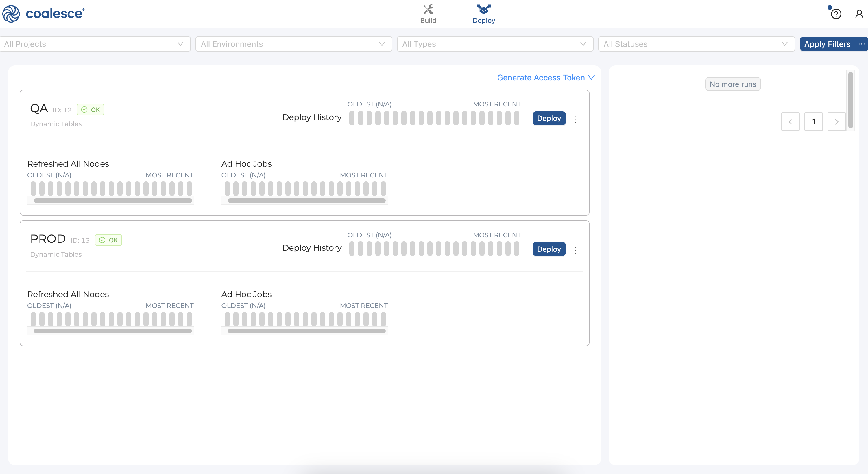Expand Generate Access Token menu
This screenshot has width=868, height=474.
[546, 78]
